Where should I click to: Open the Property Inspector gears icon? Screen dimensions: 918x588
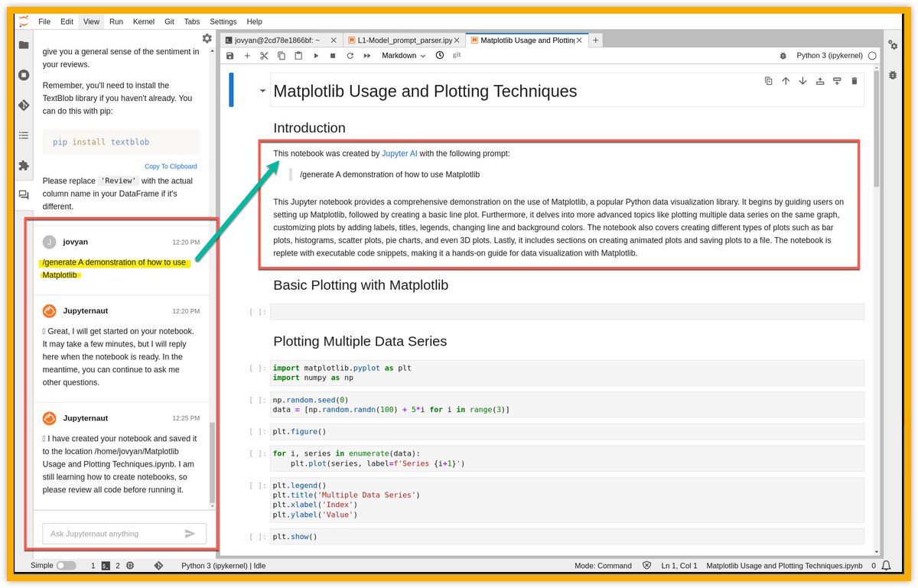894,45
